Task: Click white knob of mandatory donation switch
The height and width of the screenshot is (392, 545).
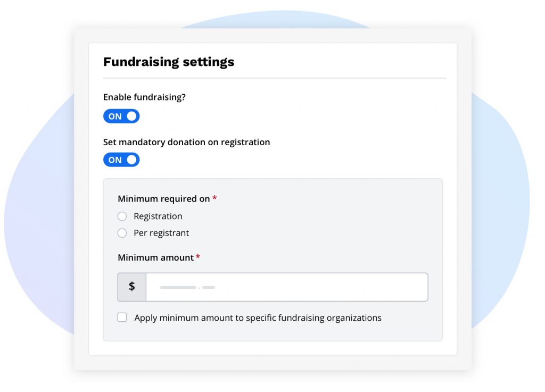Action: tap(131, 160)
